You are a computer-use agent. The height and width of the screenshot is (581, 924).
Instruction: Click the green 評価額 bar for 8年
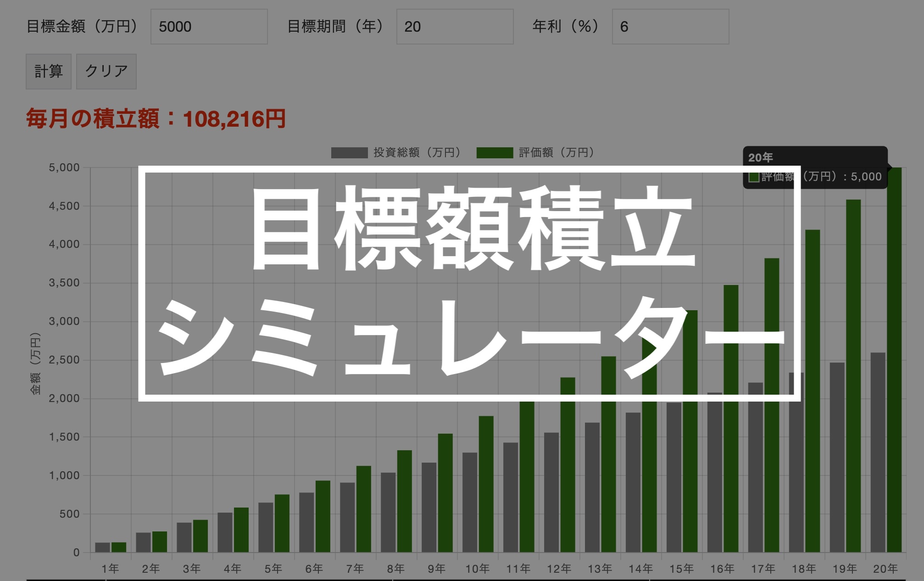pyautogui.click(x=405, y=501)
